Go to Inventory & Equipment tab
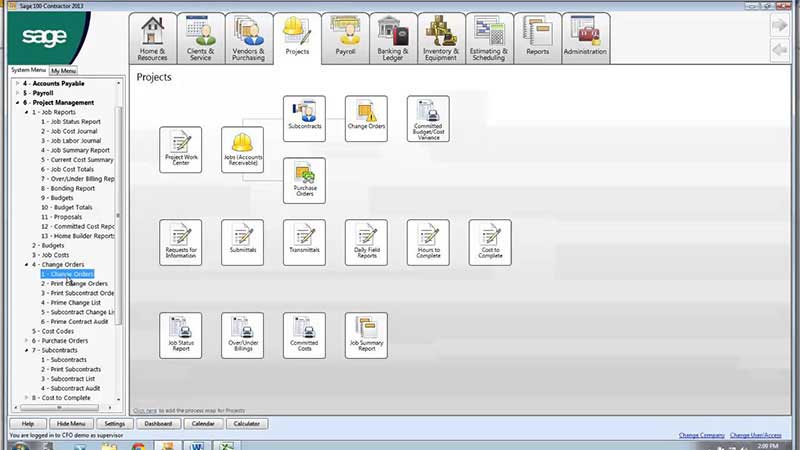This screenshot has width=800, height=450. point(441,38)
